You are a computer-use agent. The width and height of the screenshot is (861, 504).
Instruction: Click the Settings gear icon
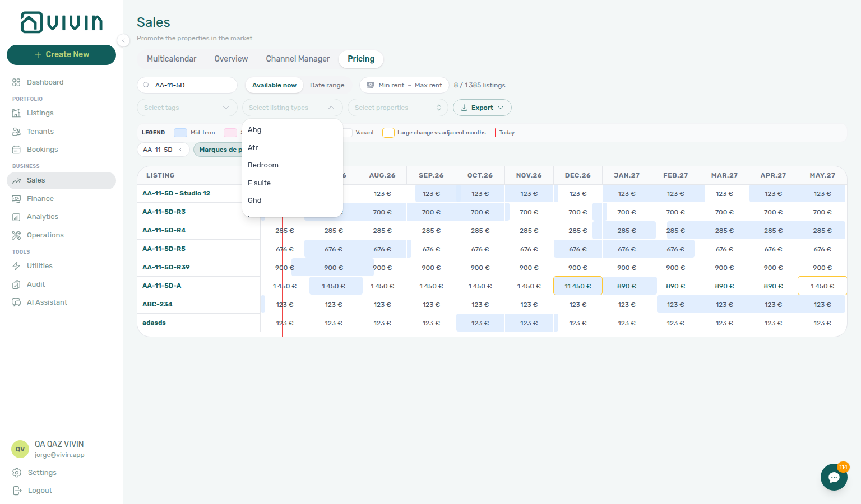pos(17,473)
